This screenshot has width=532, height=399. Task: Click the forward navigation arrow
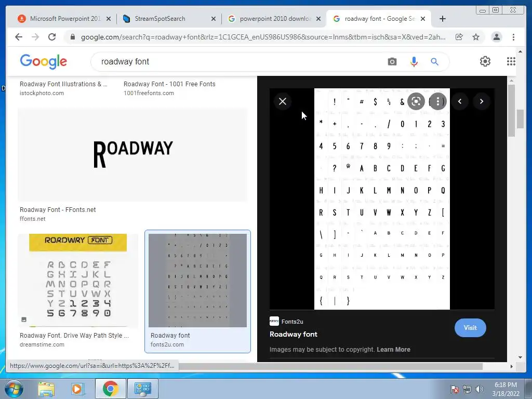click(35, 37)
